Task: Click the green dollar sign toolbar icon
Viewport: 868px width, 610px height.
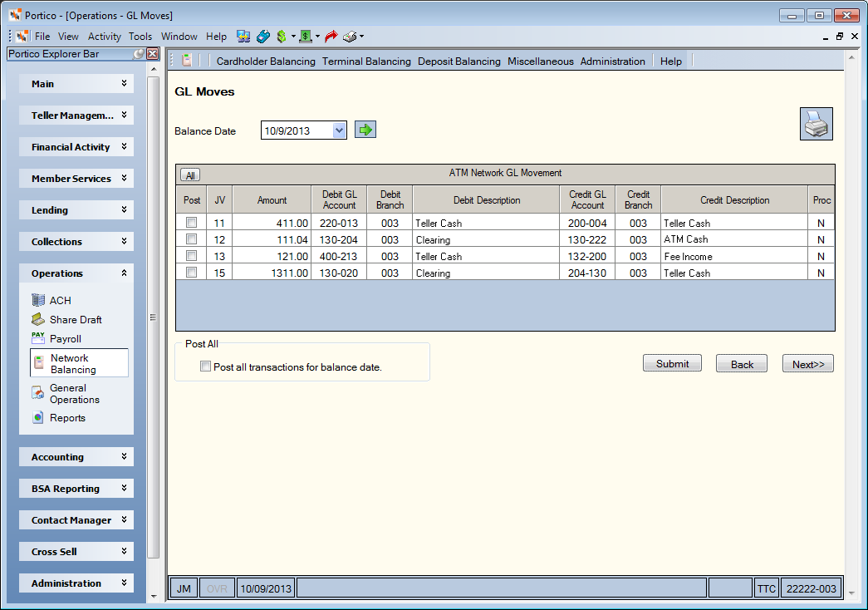Action: [x=282, y=37]
